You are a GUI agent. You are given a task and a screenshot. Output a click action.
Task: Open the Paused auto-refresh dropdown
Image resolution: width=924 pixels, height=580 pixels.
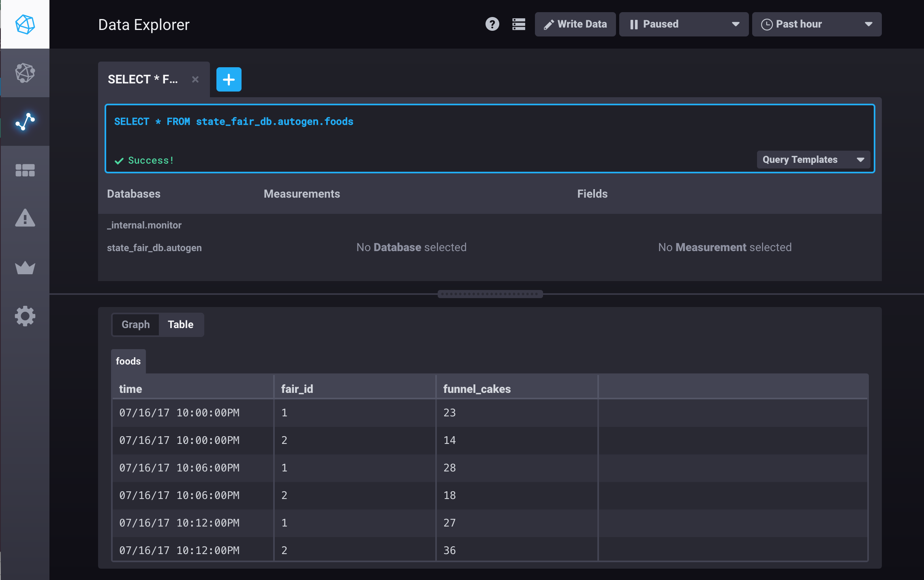tap(684, 24)
